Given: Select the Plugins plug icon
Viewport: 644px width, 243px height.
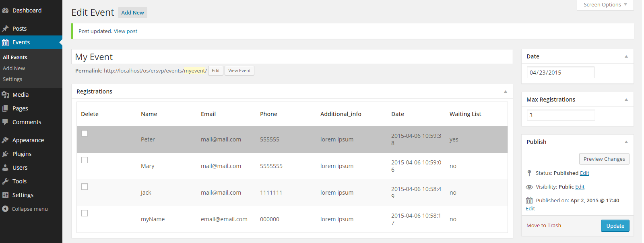Looking at the screenshot, I should [x=5, y=154].
